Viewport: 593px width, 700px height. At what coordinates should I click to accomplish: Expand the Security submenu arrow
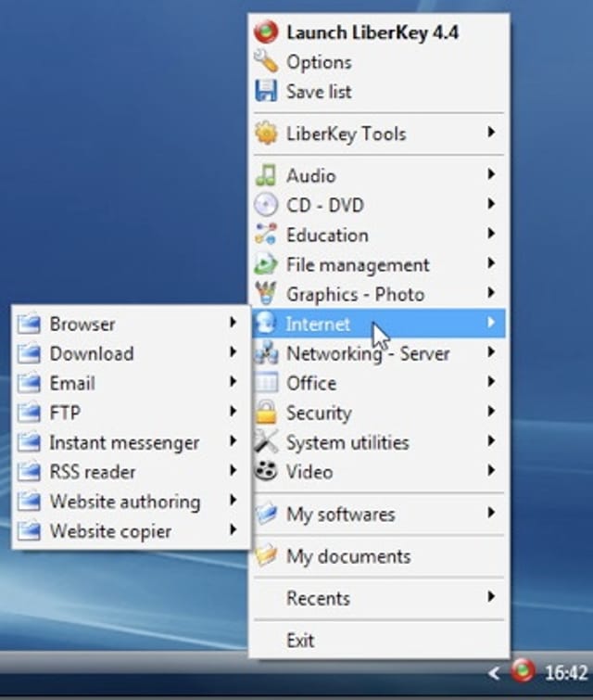coord(491,411)
